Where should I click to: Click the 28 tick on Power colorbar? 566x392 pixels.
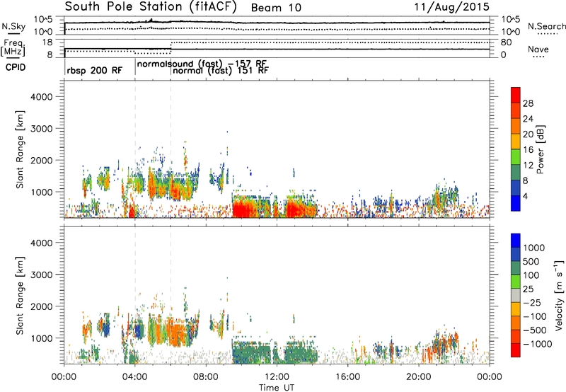[x=528, y=103]
